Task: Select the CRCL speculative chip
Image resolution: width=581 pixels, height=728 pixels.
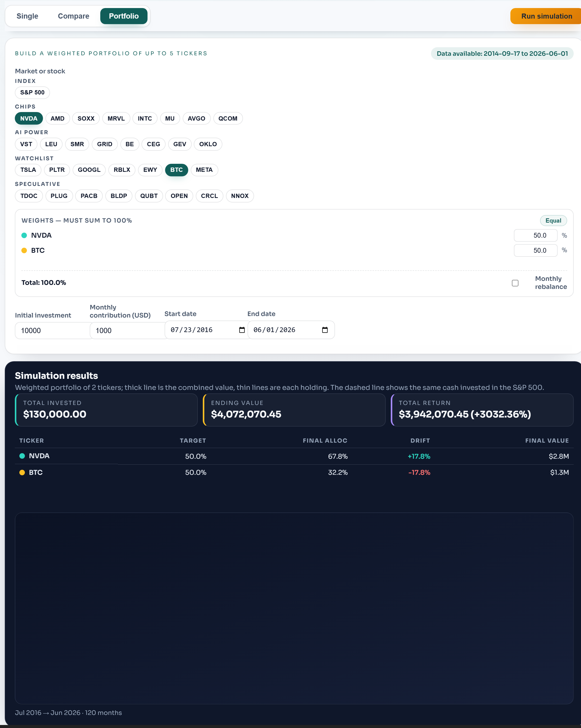Action: pyautogui.click(x=209, y=196)
